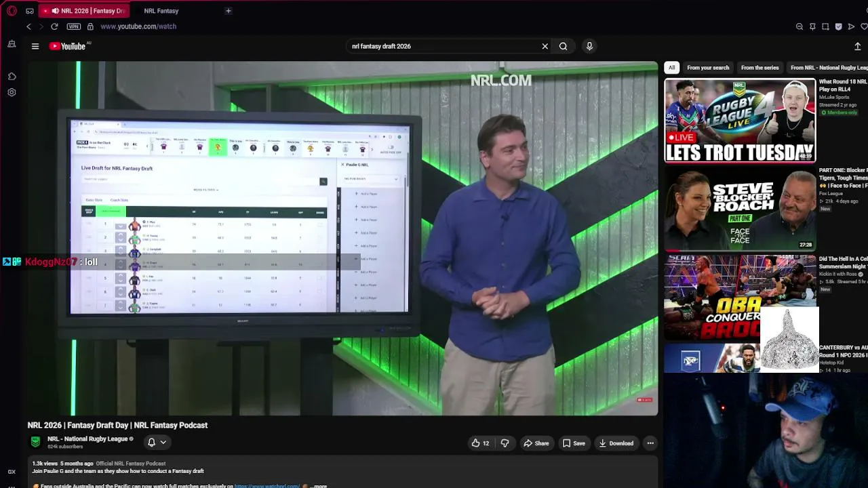868x488 pixels.
Task: Click the 624k subscribers text
Action: click(x=65, y=447)
